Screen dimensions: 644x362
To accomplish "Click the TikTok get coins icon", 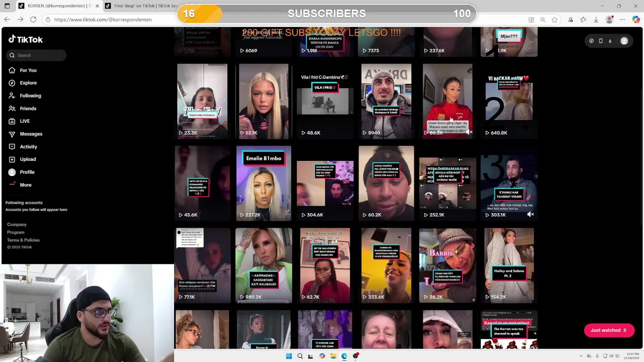I will (591, 41).
